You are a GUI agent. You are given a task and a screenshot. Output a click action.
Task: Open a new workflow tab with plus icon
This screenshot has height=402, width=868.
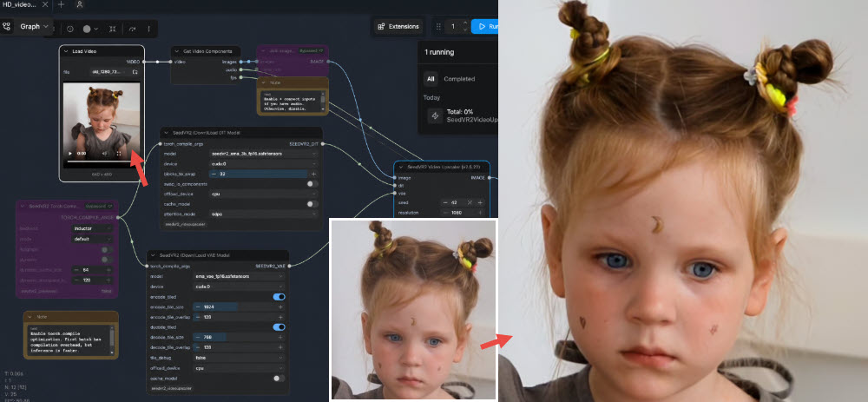(61, 4)
